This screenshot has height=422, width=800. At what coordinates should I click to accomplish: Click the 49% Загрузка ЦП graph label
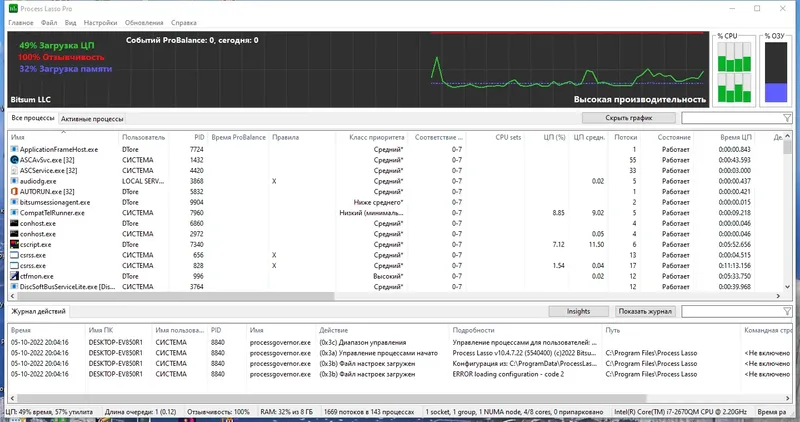pos(57,45)
